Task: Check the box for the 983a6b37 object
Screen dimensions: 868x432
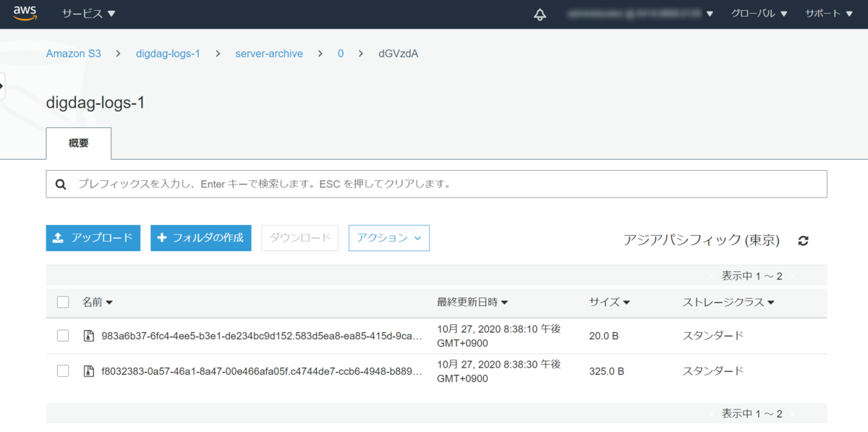Action: pyautogui.click(x=63, y=336)
